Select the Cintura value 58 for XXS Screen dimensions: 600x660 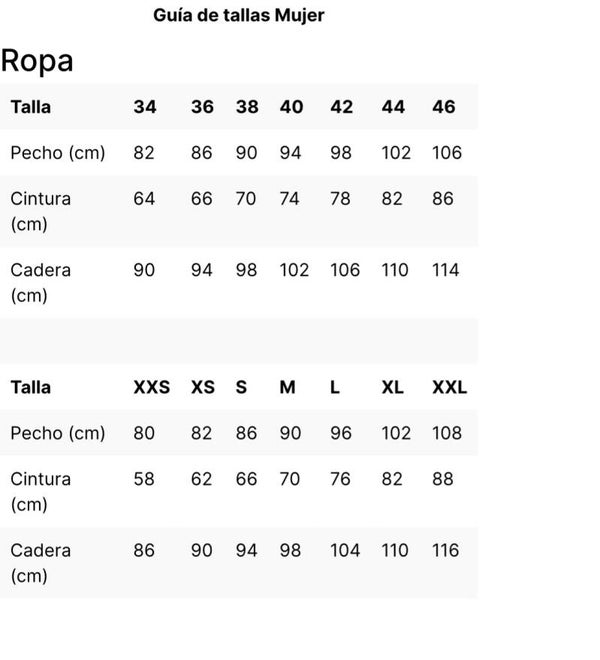144,479
